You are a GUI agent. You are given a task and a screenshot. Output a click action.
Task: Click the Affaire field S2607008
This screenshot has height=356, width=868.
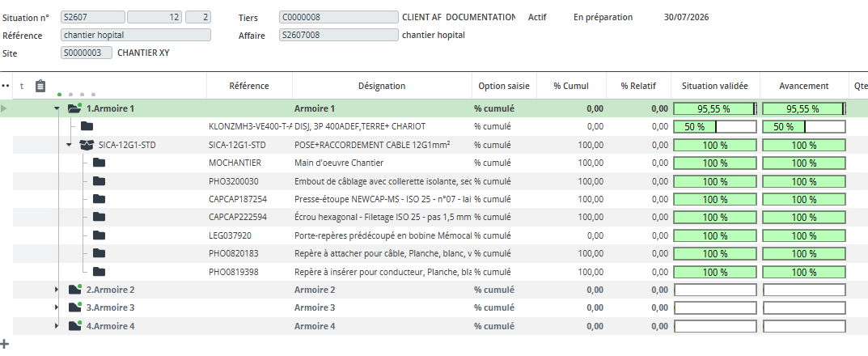click(339, 35)
